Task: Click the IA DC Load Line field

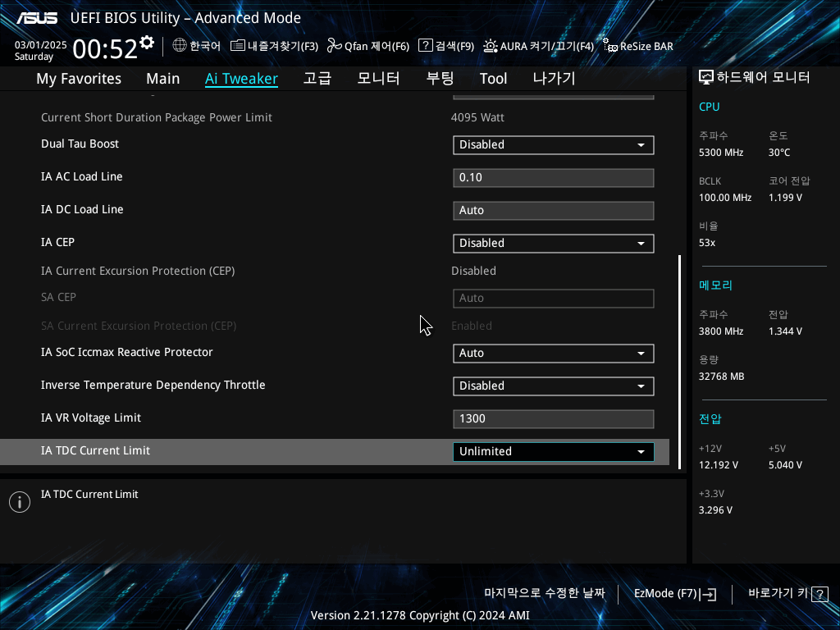Action: click(554, 211)
